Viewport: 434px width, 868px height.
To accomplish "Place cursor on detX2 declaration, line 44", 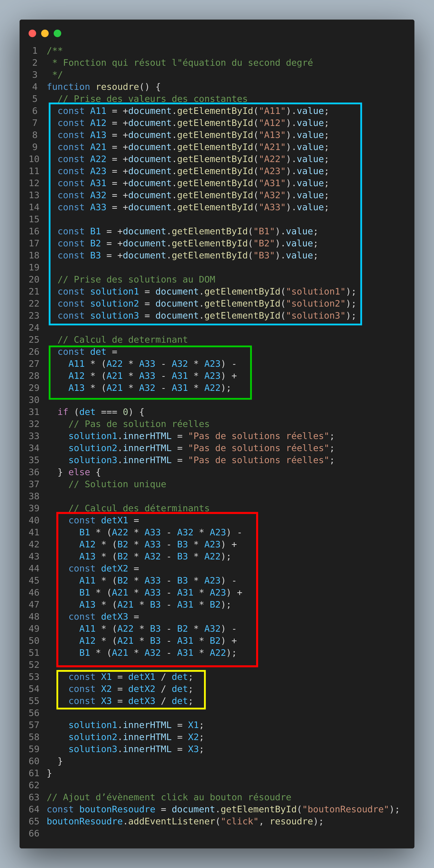I will pos(115,568).
